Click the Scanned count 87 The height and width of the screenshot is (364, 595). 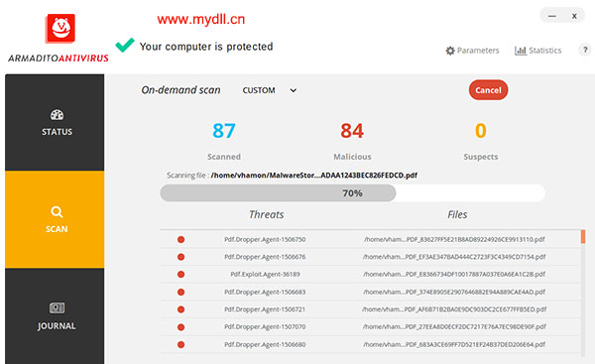point(224,131)
